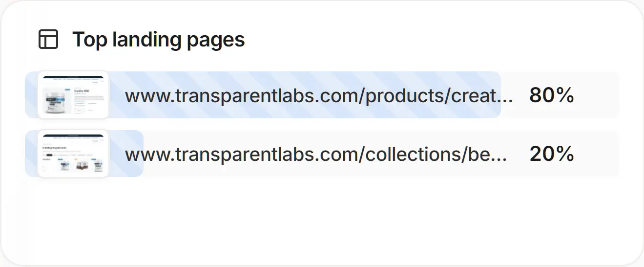Open the creatine product page thumbnail
This screenshot has height=267, width=644.
click(73, 95)
